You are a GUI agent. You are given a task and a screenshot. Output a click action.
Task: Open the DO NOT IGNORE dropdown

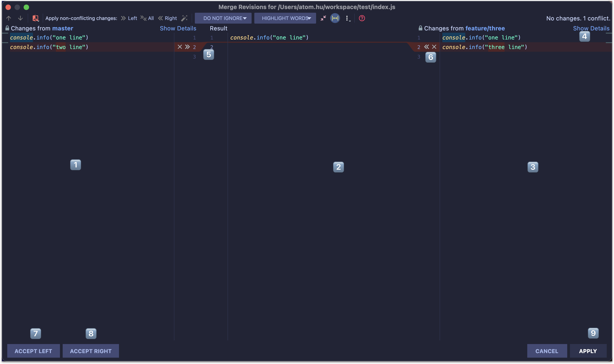pyautogui.click(x=223, y=18)
